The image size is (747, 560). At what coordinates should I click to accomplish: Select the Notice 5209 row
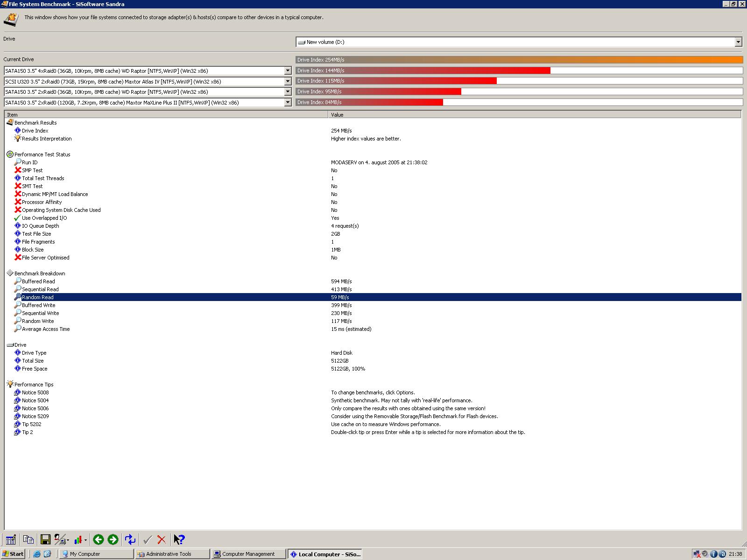[373, 416]
